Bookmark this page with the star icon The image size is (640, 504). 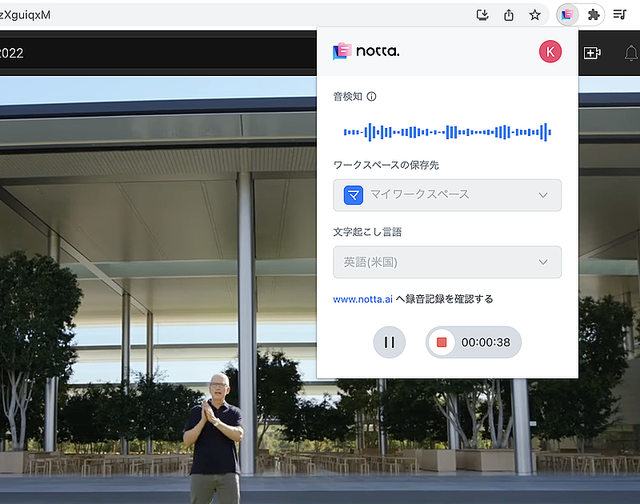pos(535,15)
